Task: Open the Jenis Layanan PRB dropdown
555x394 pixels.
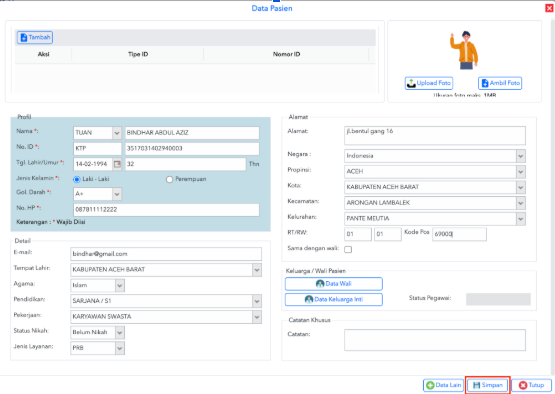Action: 120,348
